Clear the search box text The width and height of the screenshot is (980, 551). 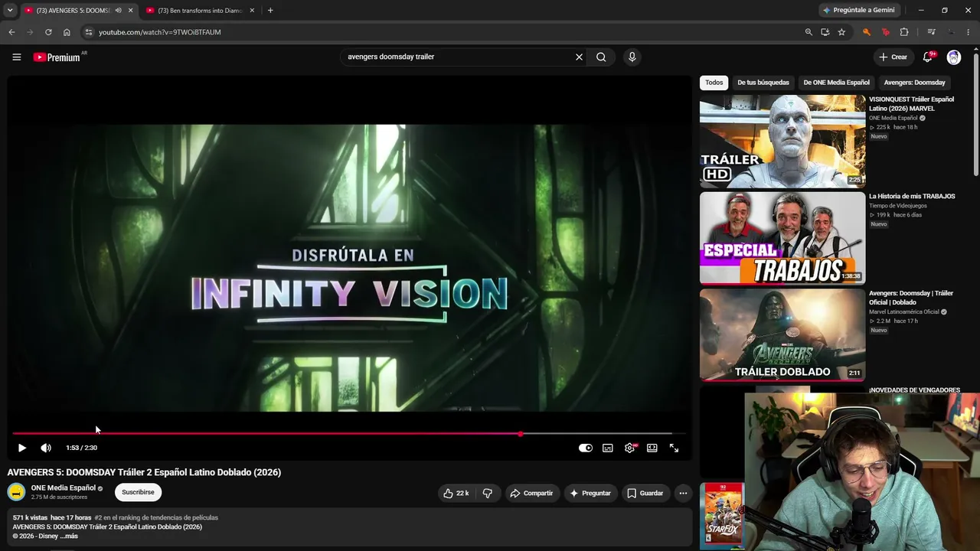coord(579,57)
